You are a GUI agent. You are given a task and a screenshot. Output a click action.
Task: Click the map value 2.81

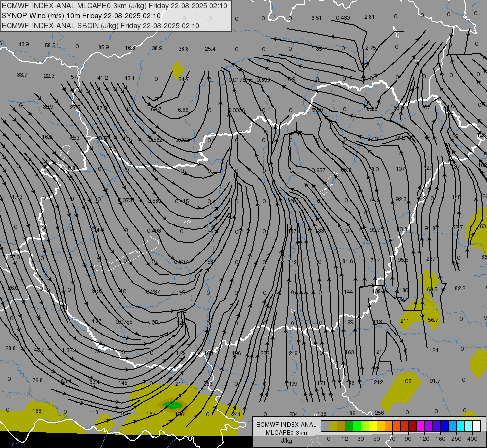[369, 17]
